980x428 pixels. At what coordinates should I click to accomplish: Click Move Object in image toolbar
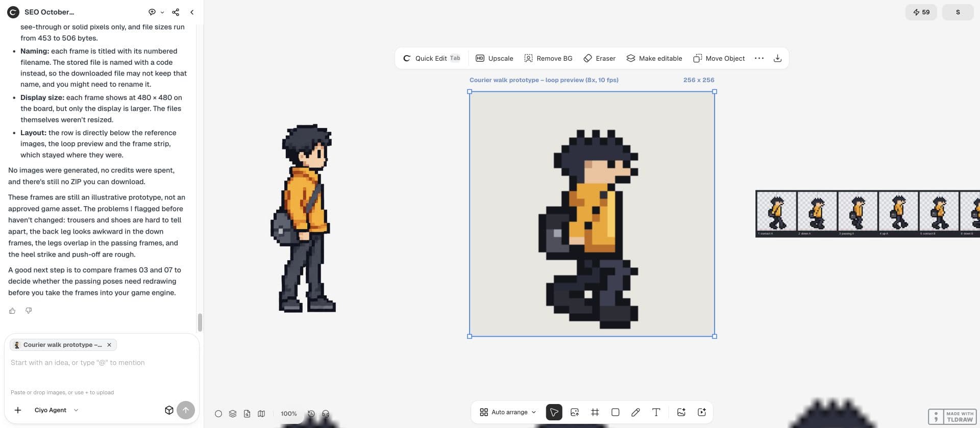(719, 58)
